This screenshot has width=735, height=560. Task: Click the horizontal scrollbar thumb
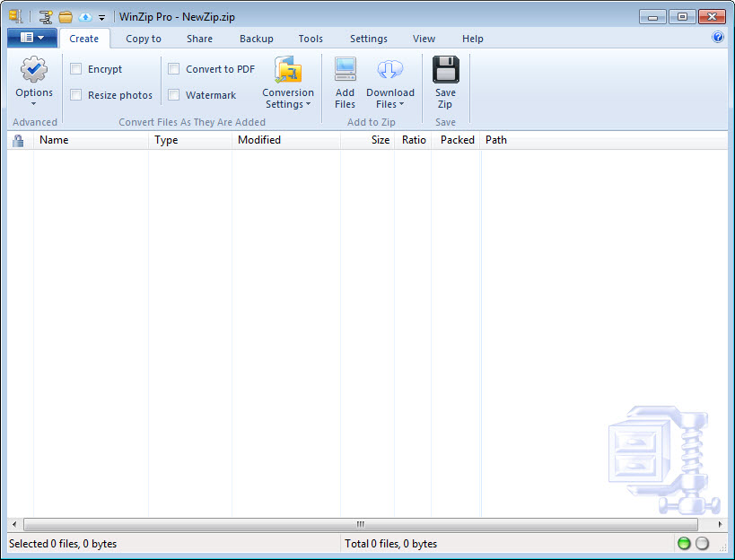[x=361, y=524]
